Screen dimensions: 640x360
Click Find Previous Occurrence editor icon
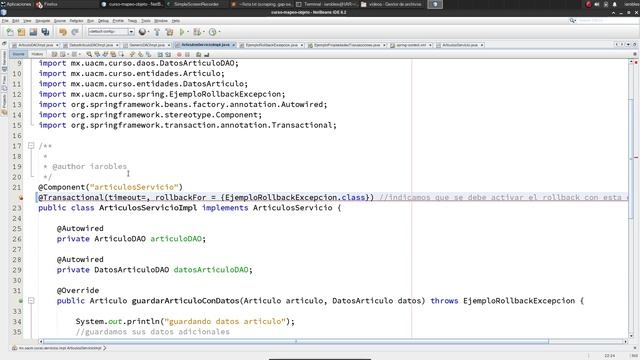click(x=97, y=54)
